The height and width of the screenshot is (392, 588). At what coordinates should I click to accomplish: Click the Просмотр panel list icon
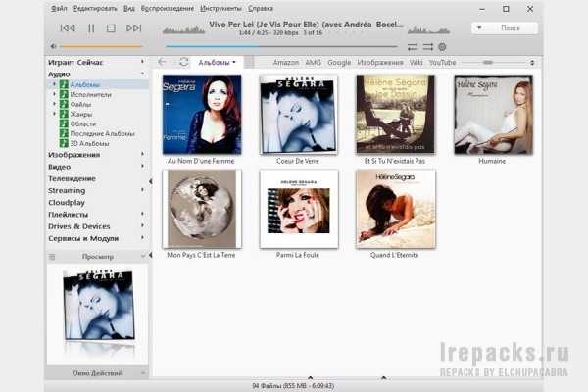point(52,257)
